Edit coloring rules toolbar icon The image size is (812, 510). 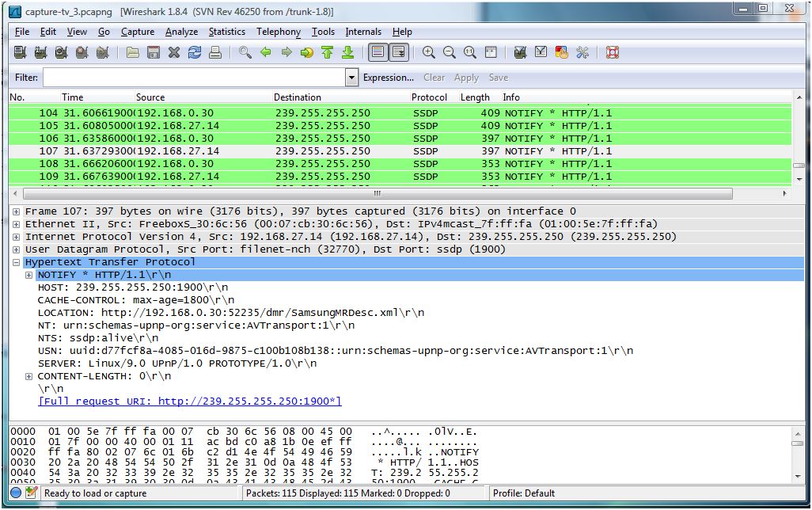(x=562, y=52)
